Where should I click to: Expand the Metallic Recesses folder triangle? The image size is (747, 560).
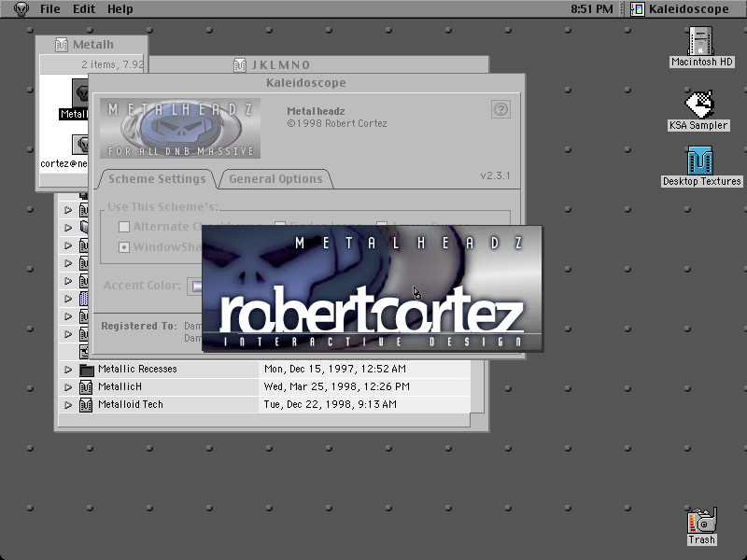click(x=68, y=369)
